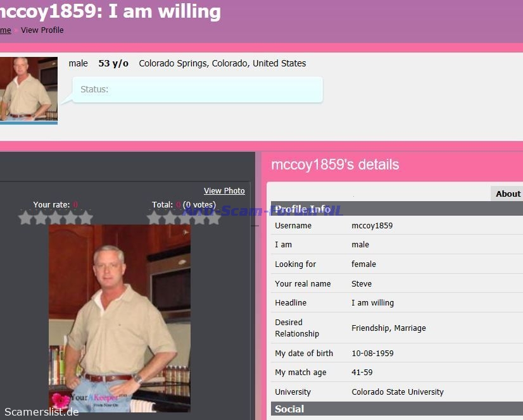Go to the Home breadcrumb link

click(5, 30)
